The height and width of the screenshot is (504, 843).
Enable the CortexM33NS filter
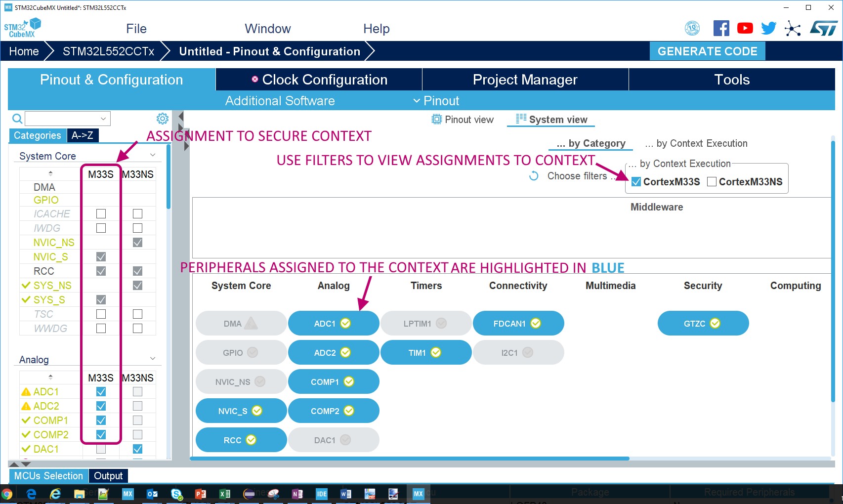(x=712, y=181)
